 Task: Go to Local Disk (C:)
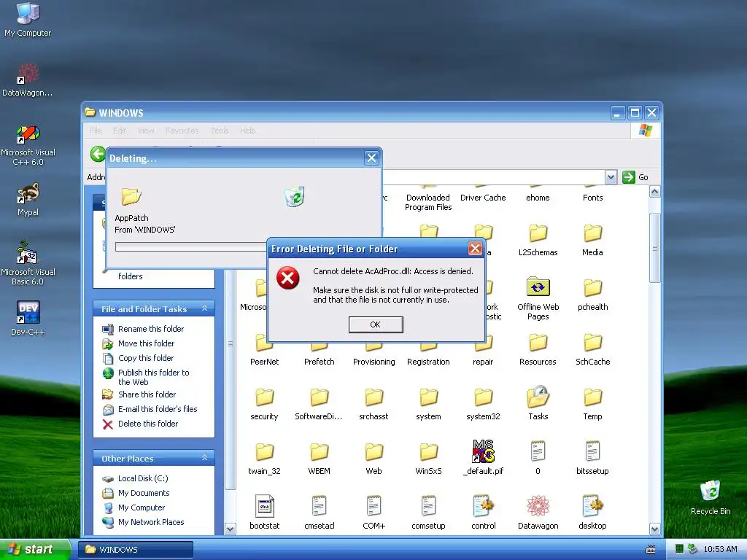click(x=143, y=478)
